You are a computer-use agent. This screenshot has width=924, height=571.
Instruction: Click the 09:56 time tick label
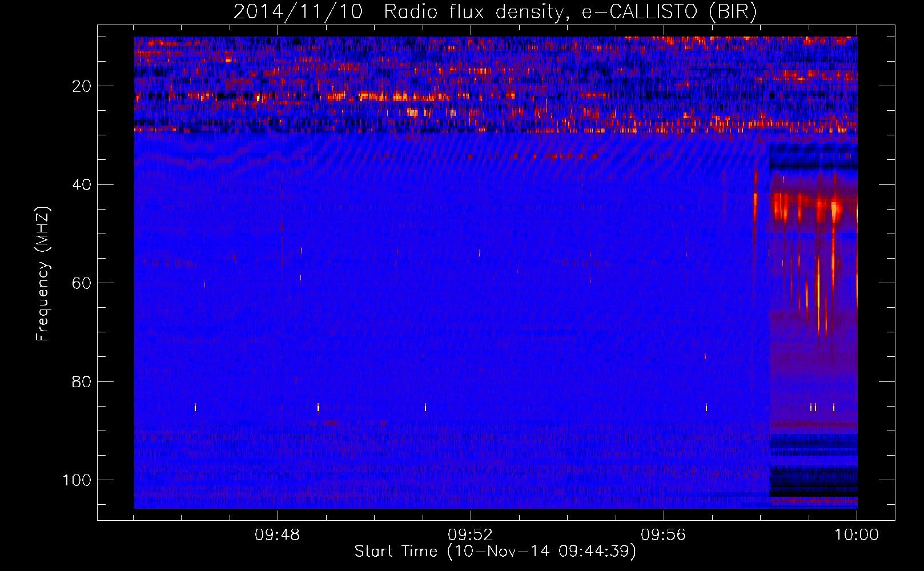click(x=663, y=535)
